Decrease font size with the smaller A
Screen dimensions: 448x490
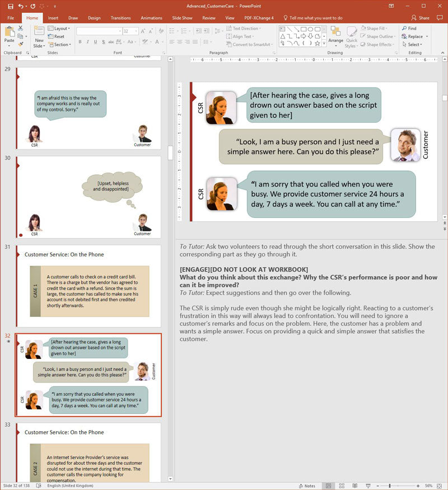click(x=151, y=31)
